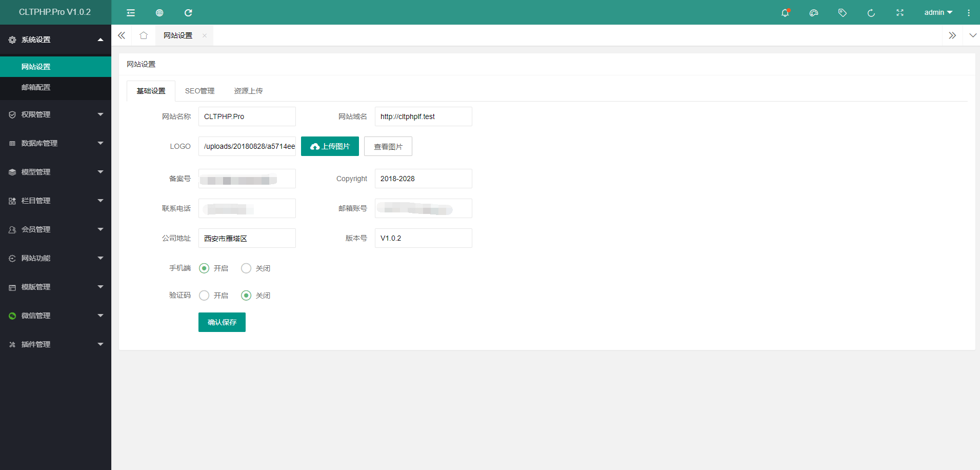Click the 查看图片 button
Viewport: 980px width, 470px height.
pos(388,146)
